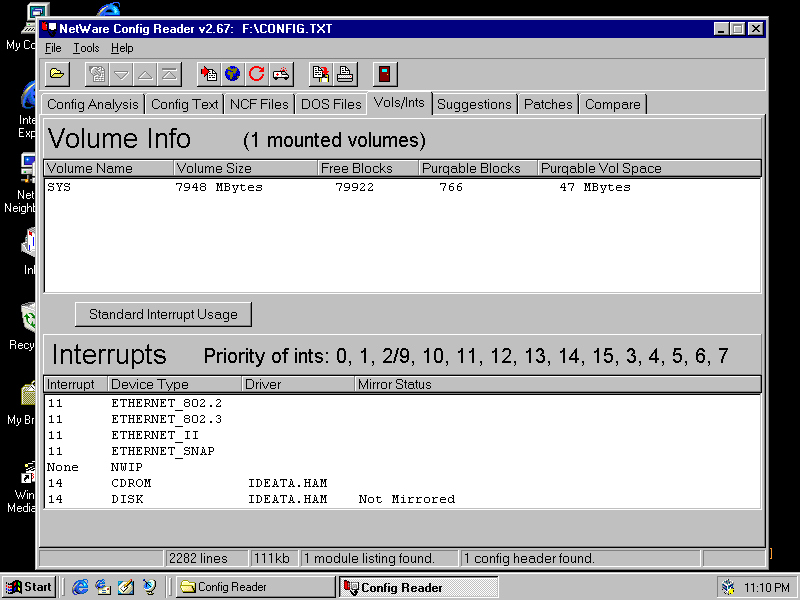The width and height of the screenshot is (800, 600).
Task: Click the globe toolbar icon
Action: pos(233,74)
